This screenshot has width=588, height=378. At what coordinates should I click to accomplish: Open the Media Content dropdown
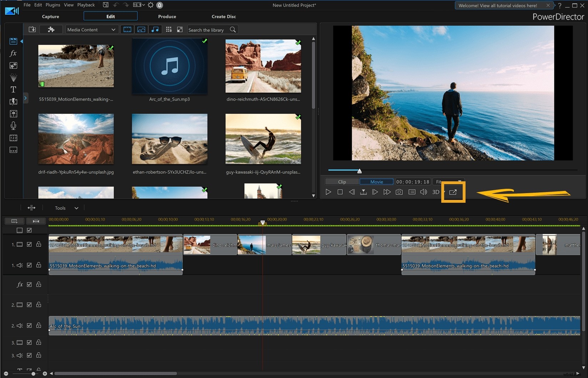point(92,29)
